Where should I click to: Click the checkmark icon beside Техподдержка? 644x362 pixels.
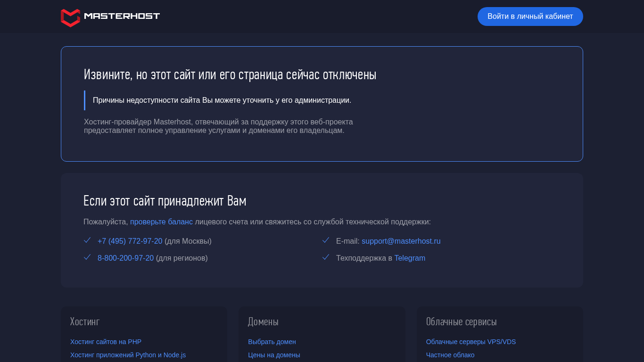click(x=326, y=257)
